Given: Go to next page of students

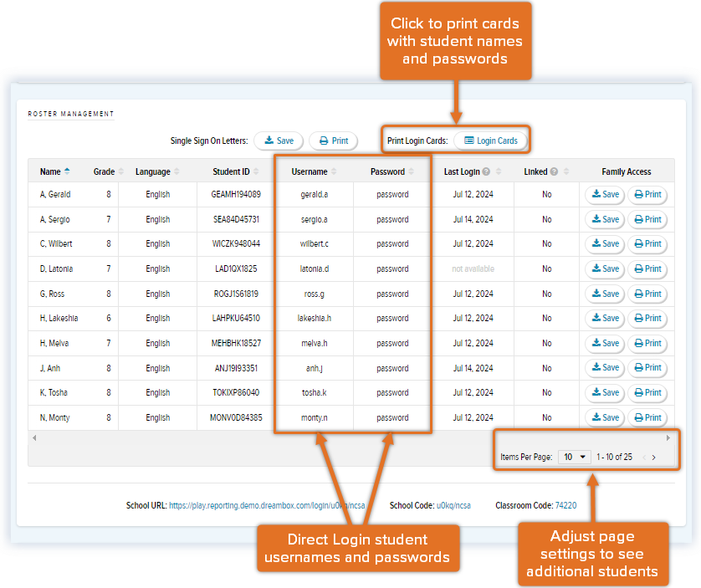Looking at the screenshot, I should (654, 458).
